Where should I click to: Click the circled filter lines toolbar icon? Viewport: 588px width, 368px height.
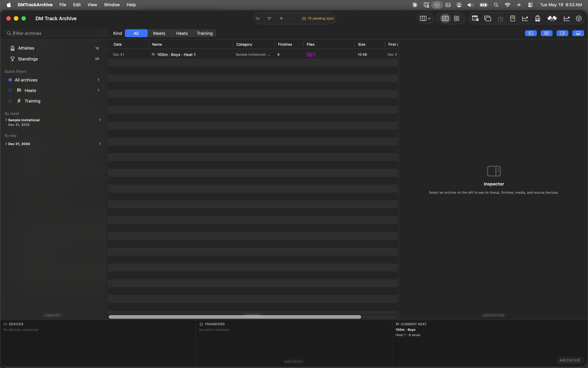pos(579,19)
